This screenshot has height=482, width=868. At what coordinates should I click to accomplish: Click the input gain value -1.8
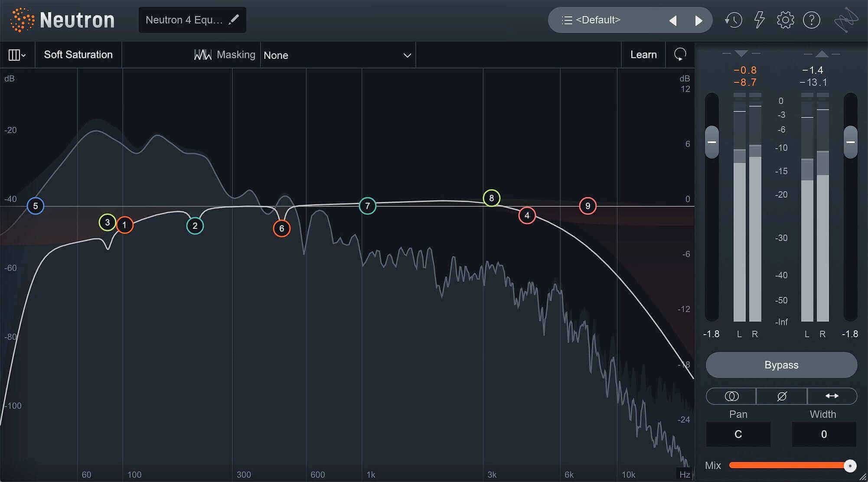711,334
